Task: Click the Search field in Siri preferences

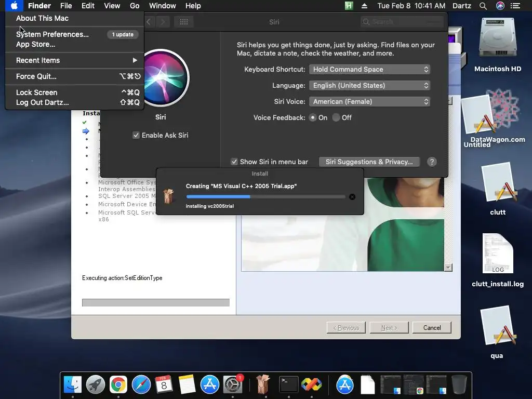Action: pos(402,22)
